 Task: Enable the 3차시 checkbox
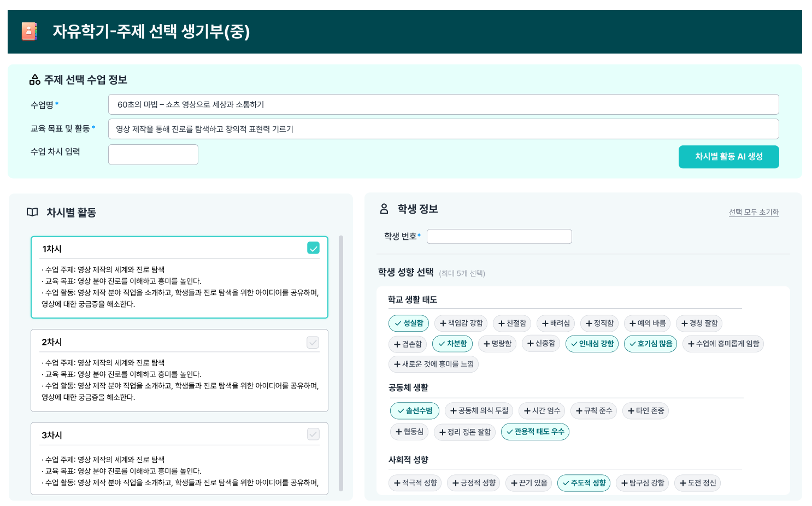coord(313,434)
